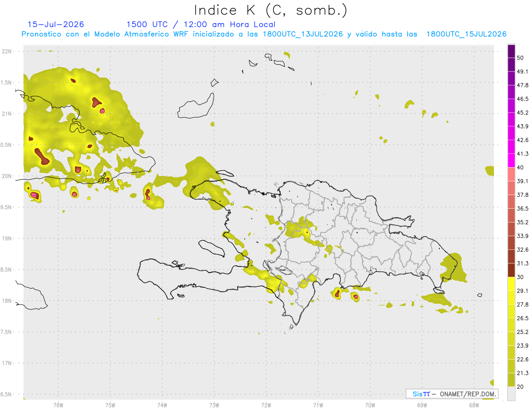Click the initialization time "1800UTC_13JUL2026"
Viewport: 532px width, 411px height.
point(303,34)
